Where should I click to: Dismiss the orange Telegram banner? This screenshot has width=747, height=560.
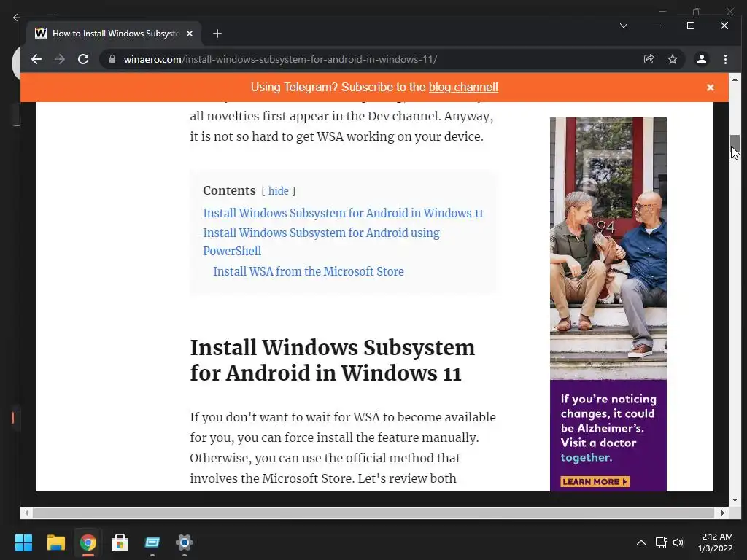click(711, 87)
